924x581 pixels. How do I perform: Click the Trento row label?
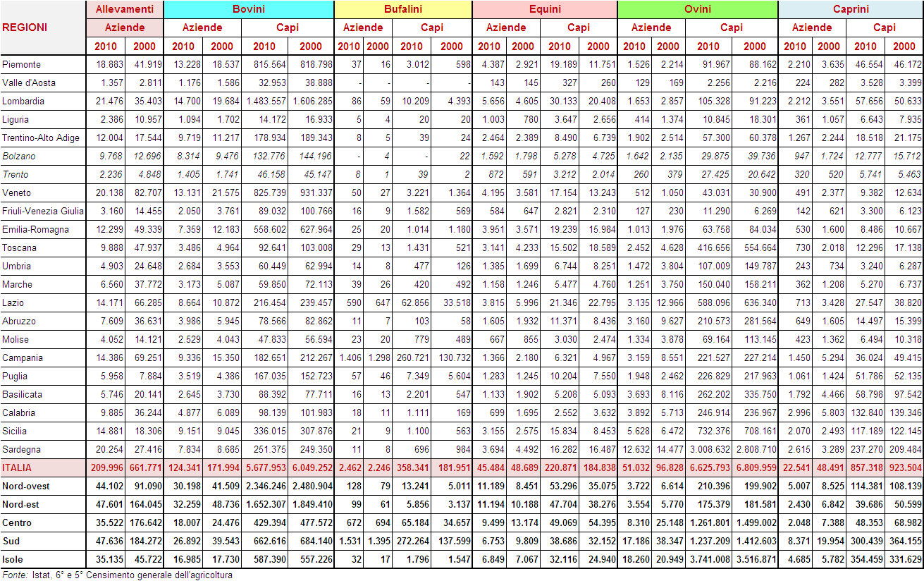[x=16, y=175]
